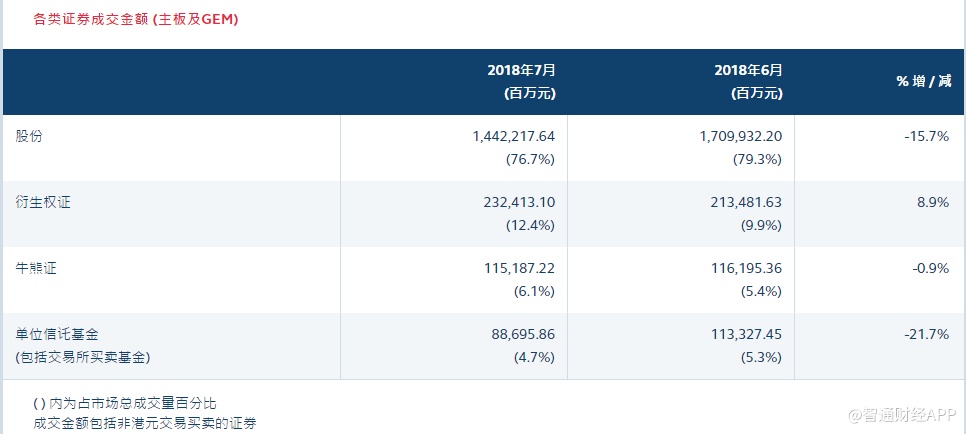Screen dimensions: 966x434
Task: Click the % 增 / 减 column header
Action: click(922, 81)
